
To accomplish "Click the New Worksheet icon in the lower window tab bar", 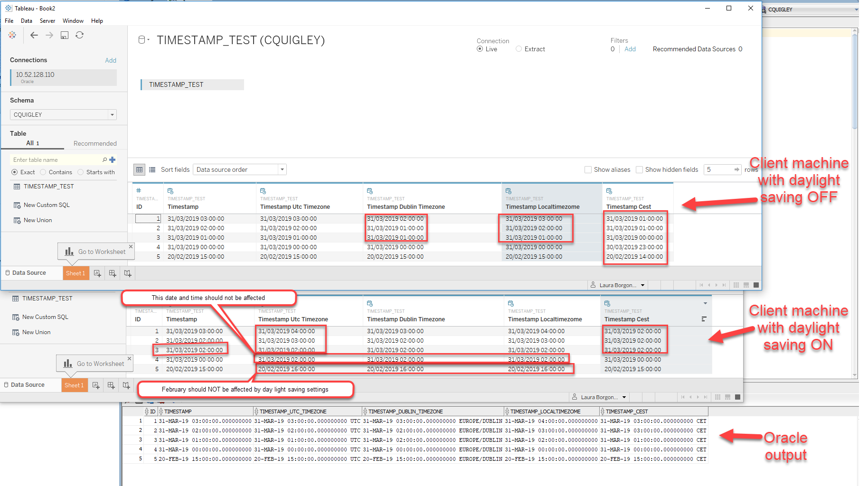I will pyautogui.click(x=96, y=385).
